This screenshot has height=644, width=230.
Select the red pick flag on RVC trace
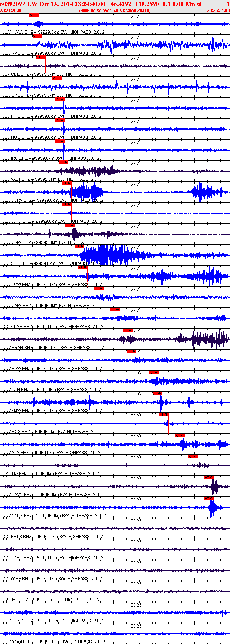click(x=38, y=36)
